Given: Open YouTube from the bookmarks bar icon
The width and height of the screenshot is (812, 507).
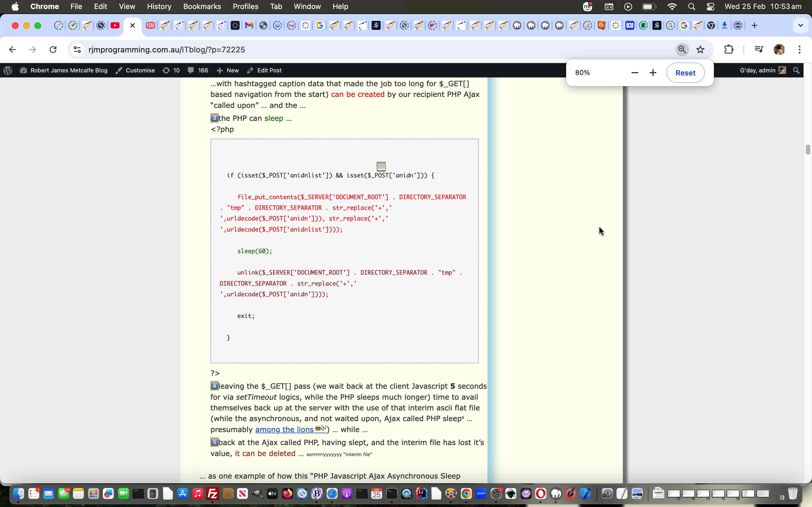Looking at the screenshot, I should click(115, 25).
